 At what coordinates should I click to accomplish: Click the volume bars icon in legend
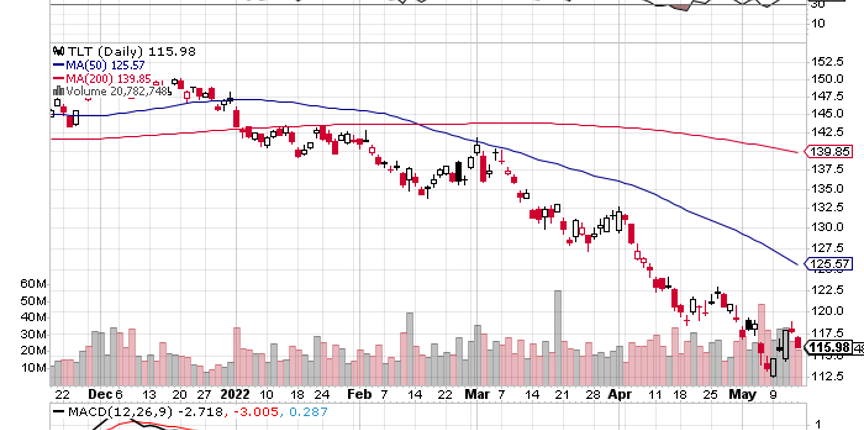[58, 92]
